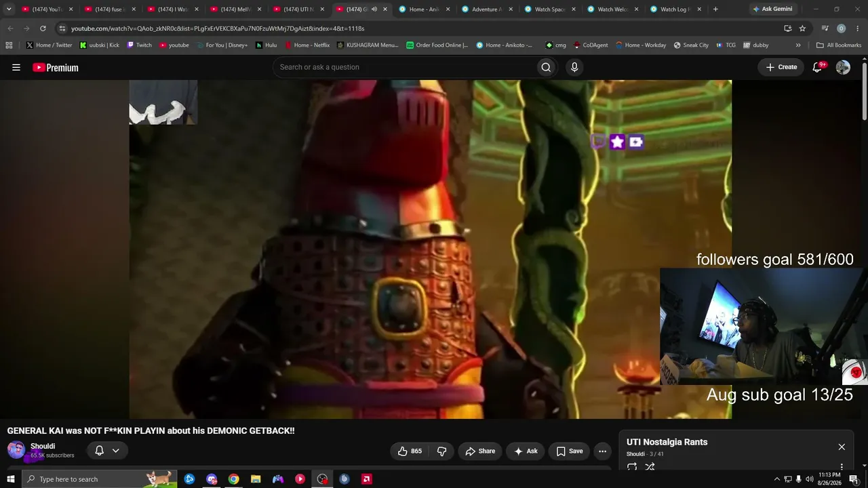The height and width of the screenshot is (488, 868).
Task: Open YouTube notifications bell
Action: point(818,67)
